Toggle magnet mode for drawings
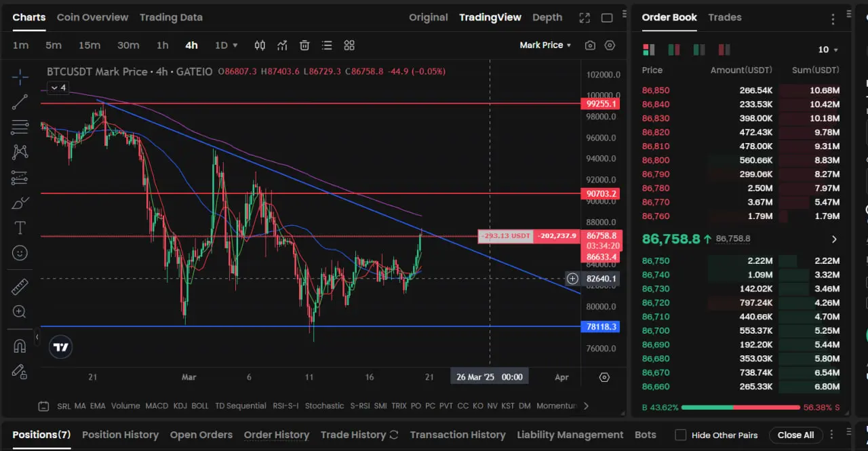Viewport: 868px width, 451px height. pyautogui.click(x=20, y=346)
